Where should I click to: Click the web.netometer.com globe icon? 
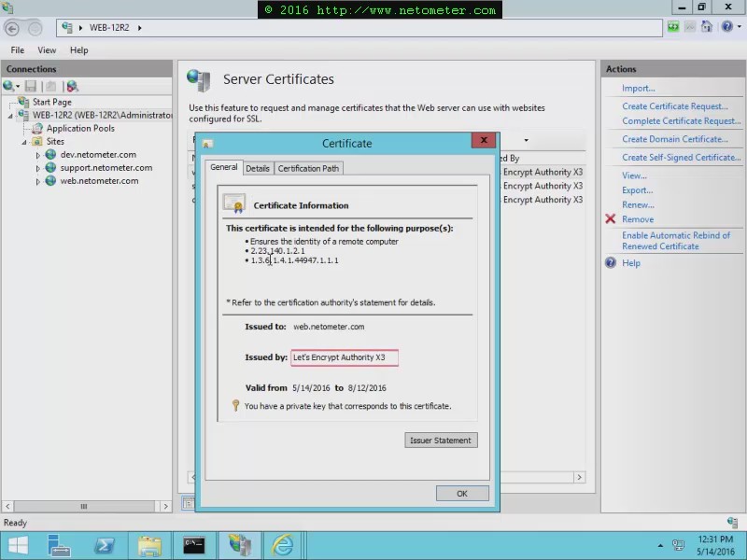pos(51,181)
